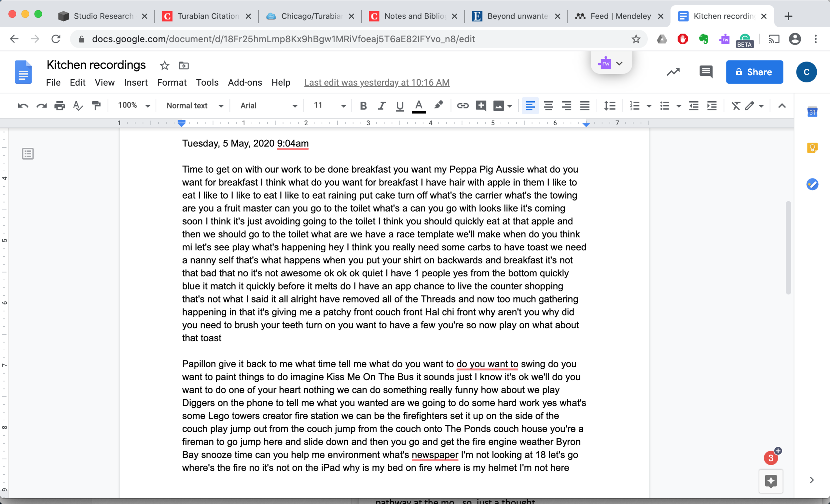Open the Explore button at the bottom right
Viewport: 830px width, 504px height.
(771, 481)
